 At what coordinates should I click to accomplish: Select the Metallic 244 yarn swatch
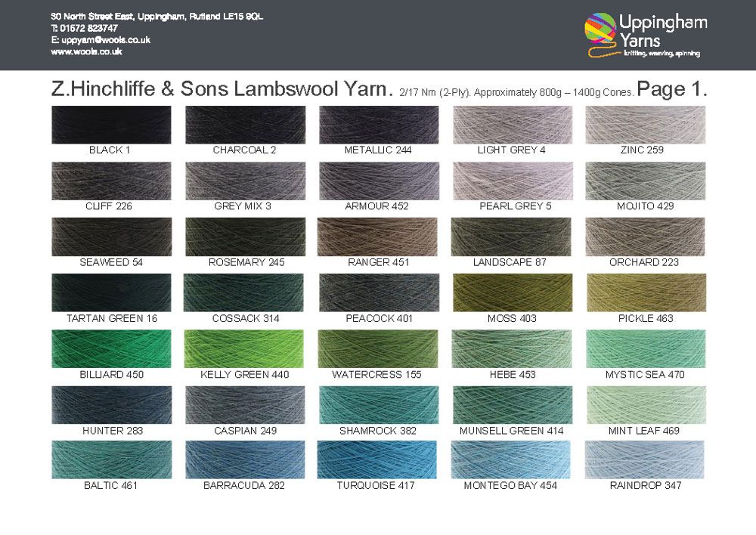click(379, 125)
